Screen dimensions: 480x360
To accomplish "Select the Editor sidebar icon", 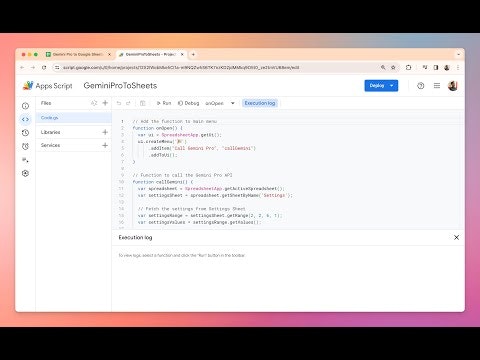I will tap(25, 119).
